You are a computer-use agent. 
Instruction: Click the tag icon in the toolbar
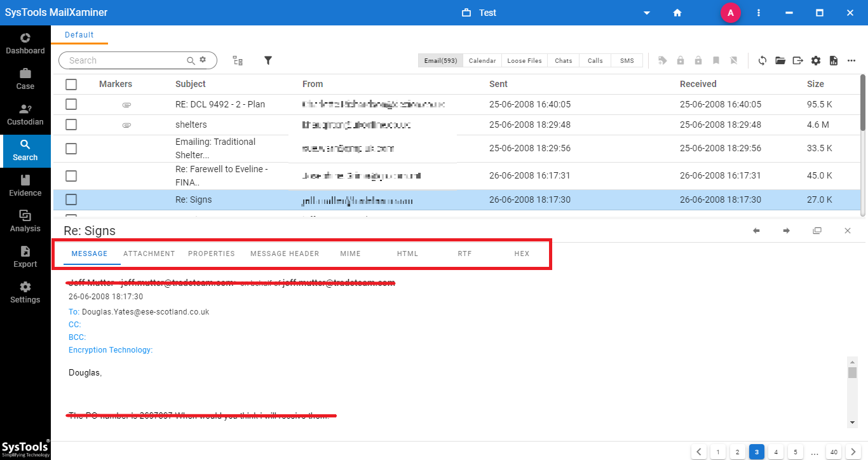(x=663, y=60)
